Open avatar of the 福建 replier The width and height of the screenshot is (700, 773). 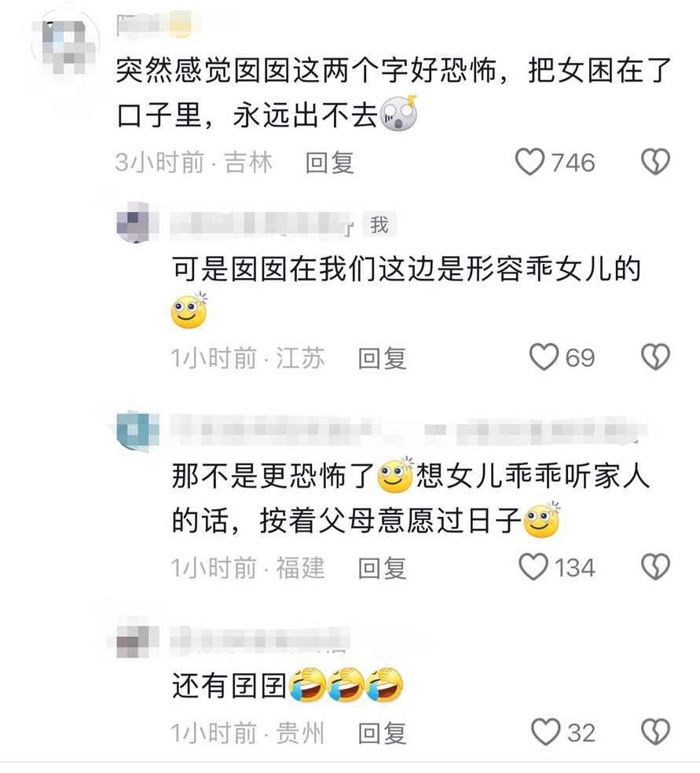(137, 431)
